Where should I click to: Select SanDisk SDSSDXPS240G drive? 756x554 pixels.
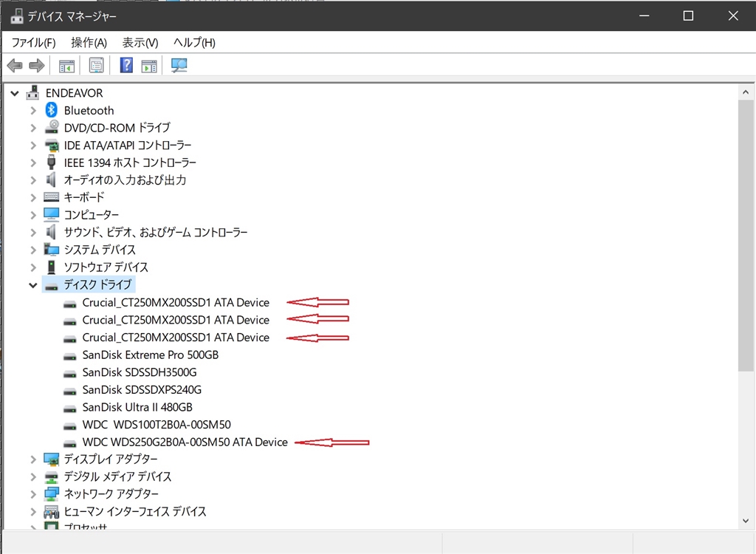point(142,389)
